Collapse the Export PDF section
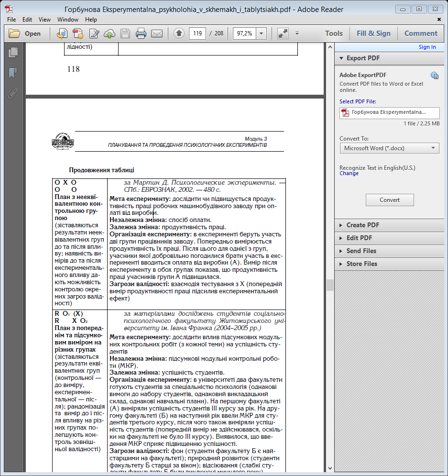The width and height of the screenshot is (448, 476). pyautogui.click(x=363, y=58)
